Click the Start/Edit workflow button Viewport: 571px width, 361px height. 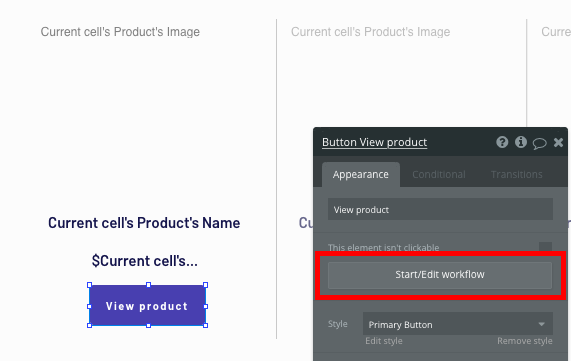(440, 275)
